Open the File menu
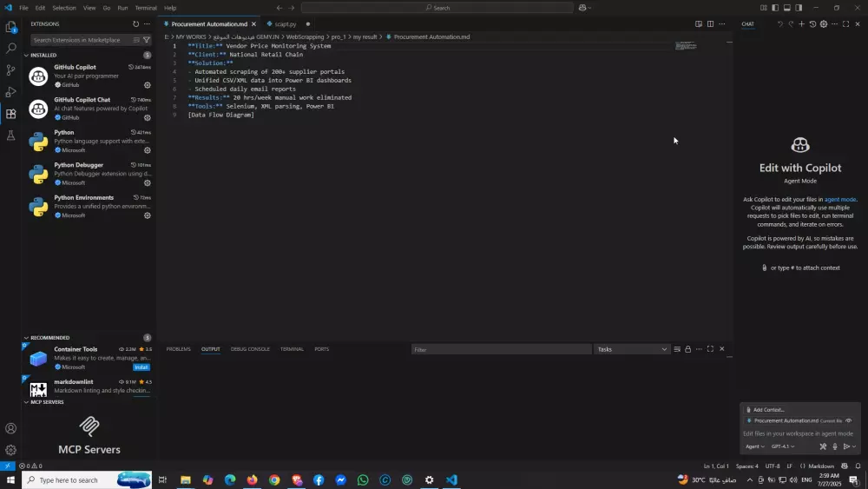Image resolution: width=868 pixels, height=489 pixels. 23,8
